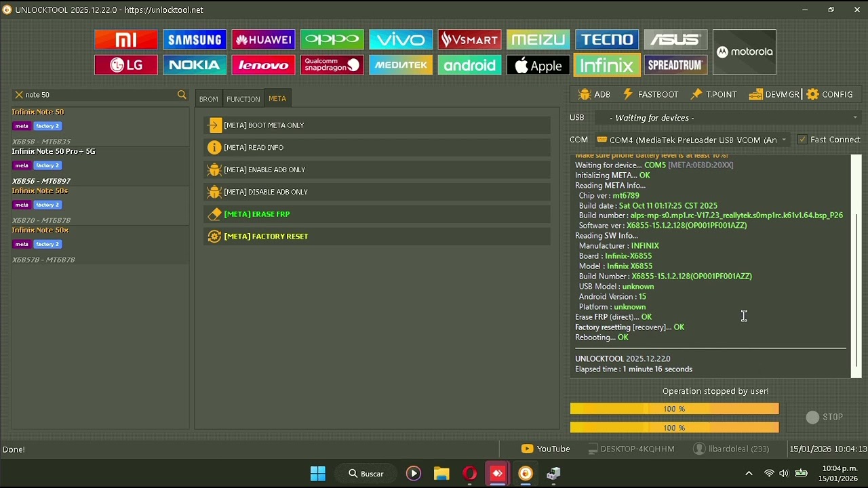The width and height of the screenshot is (868, 488).
Task: Switch to the META tab
Action: click(277, 99)
